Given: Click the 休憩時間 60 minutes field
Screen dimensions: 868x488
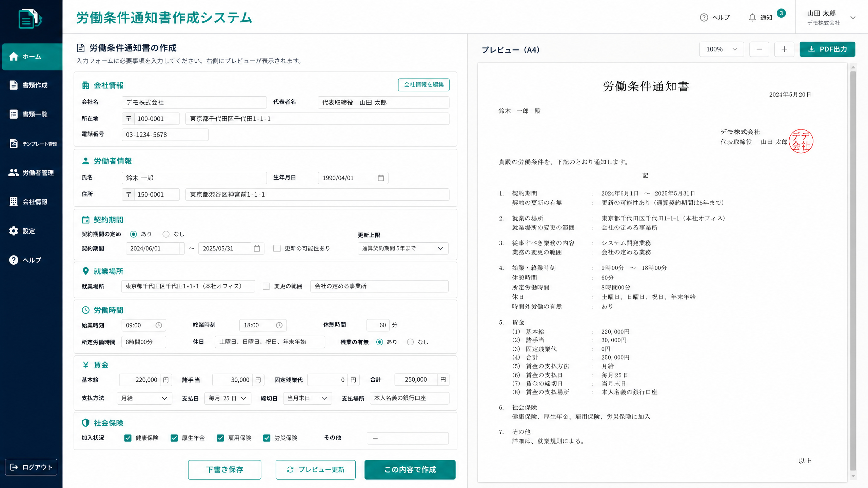Looking at the screenshot, I should 378,325.
